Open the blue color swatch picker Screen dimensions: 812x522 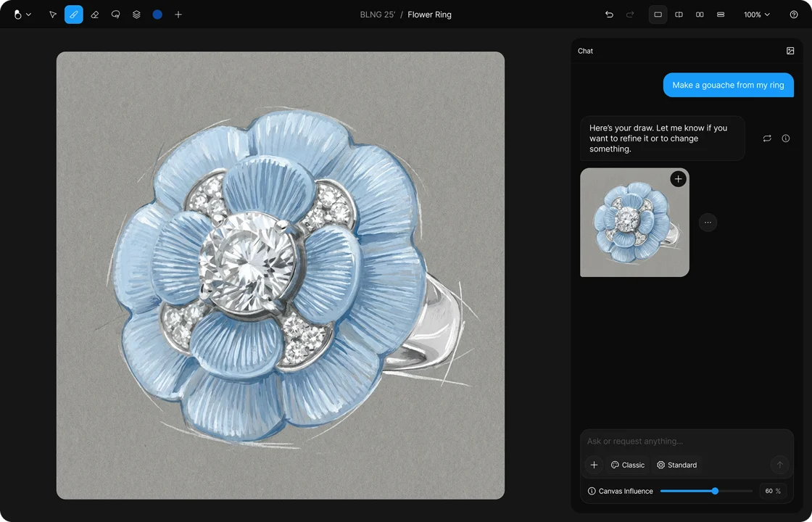click(x=157, y=14)
